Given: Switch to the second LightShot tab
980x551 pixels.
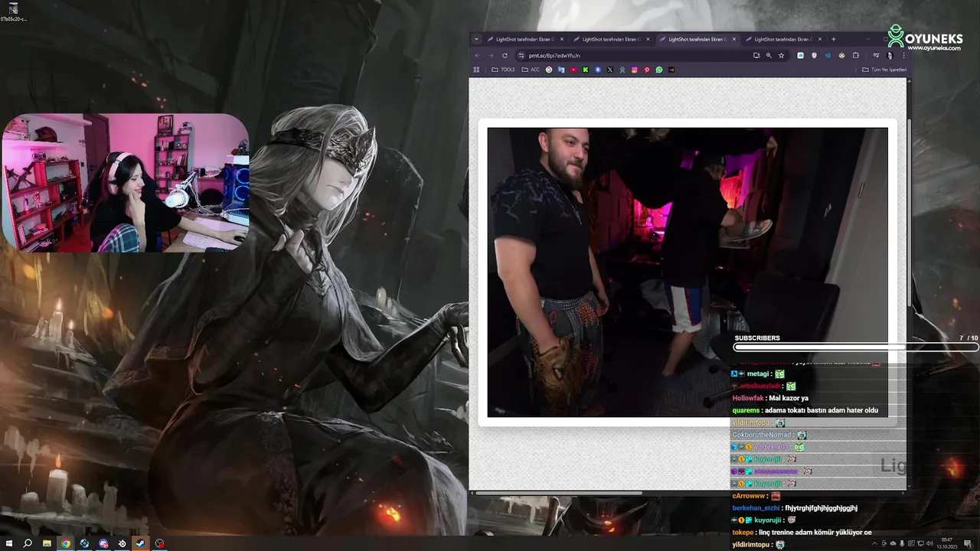Looking at the screenshot, I should point(610,39).
